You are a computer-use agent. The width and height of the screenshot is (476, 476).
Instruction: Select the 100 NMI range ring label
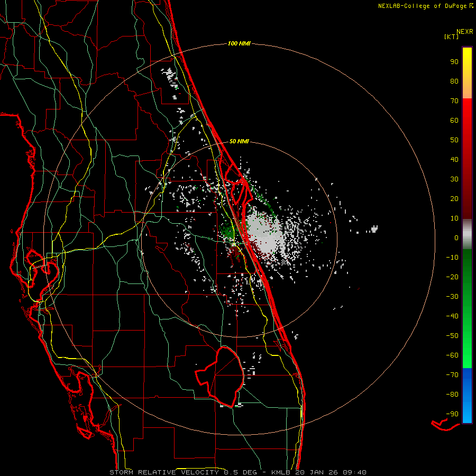[239, 43]
